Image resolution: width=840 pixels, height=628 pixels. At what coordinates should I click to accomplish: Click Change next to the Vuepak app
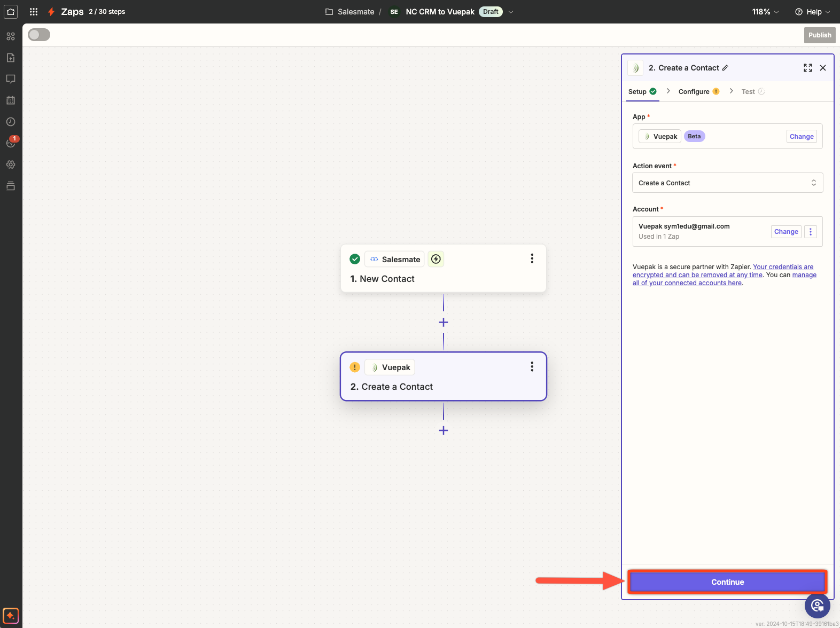click(x=802, y=137)
